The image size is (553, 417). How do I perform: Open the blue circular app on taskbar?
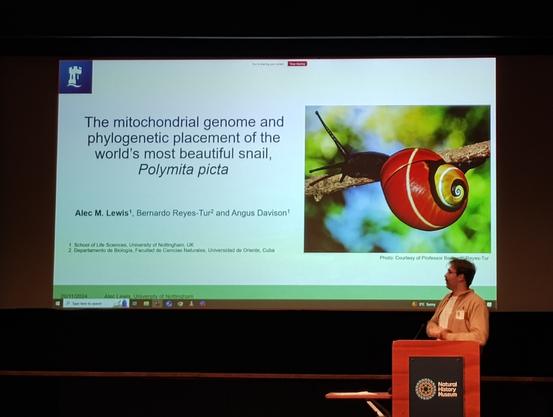(x=169, y=303)
